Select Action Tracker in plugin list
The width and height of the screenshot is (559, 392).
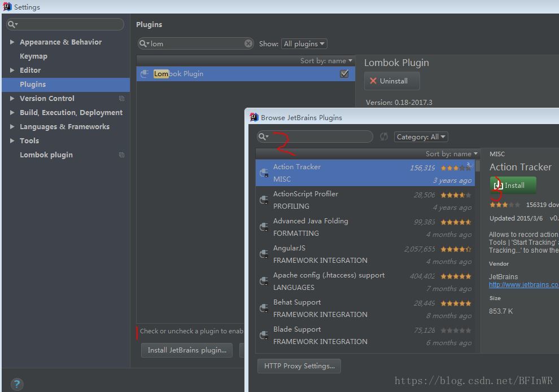tap(365, 173)
